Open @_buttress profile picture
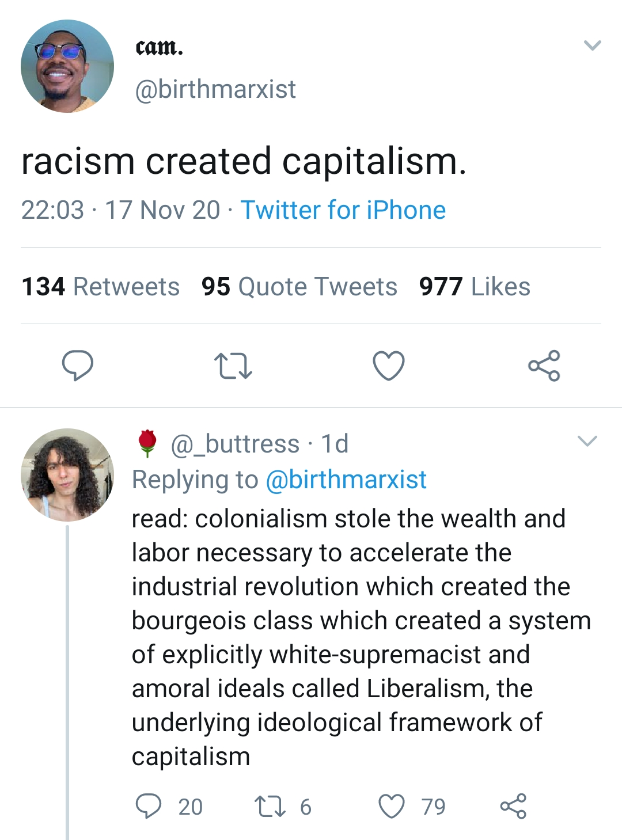Viewport: 622px width, 840px height. pyautogui.click(x=67, y=475)
